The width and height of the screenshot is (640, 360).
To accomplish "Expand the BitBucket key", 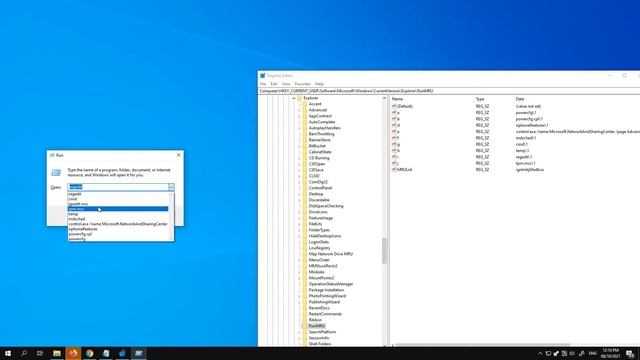I will 299,146.
